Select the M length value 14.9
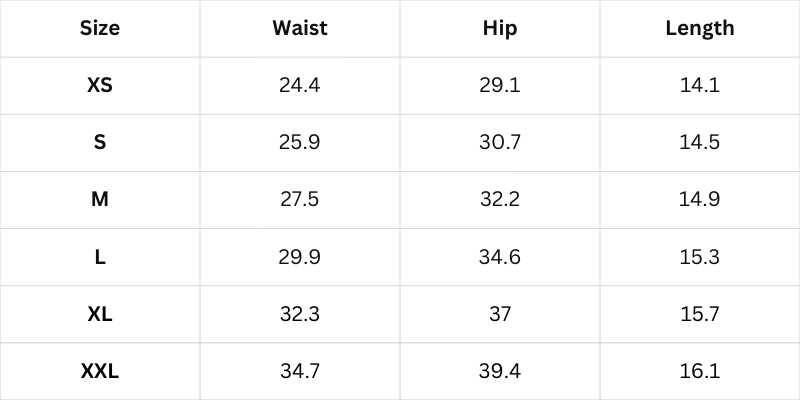 (700, 200)
